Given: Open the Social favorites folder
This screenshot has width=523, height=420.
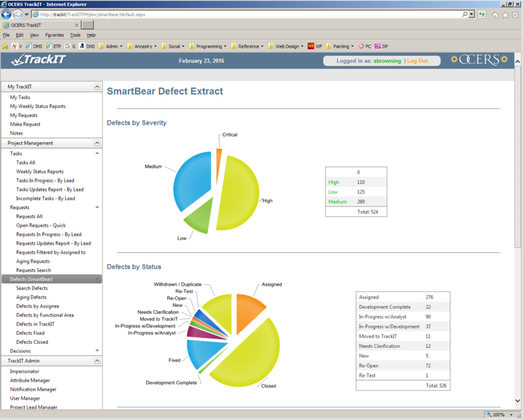Looking at the screenshot, I should coord(173,46).
